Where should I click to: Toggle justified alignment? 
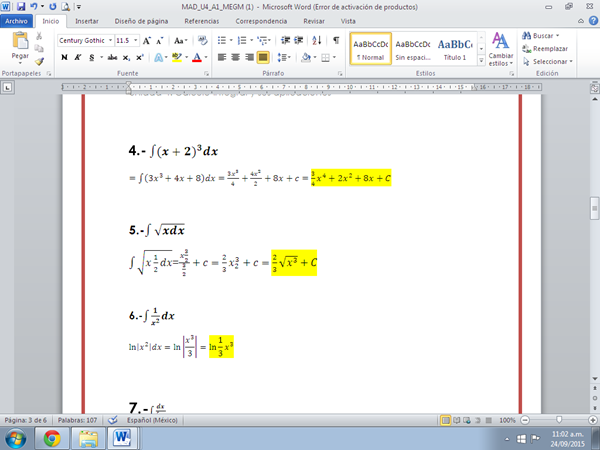pos(263,57)
